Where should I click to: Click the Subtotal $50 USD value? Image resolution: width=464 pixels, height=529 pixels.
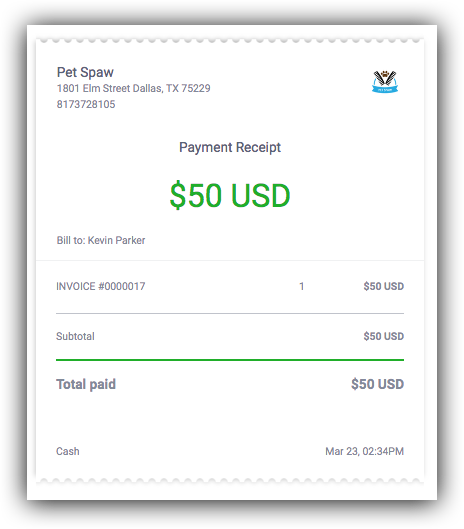point(384,336)
